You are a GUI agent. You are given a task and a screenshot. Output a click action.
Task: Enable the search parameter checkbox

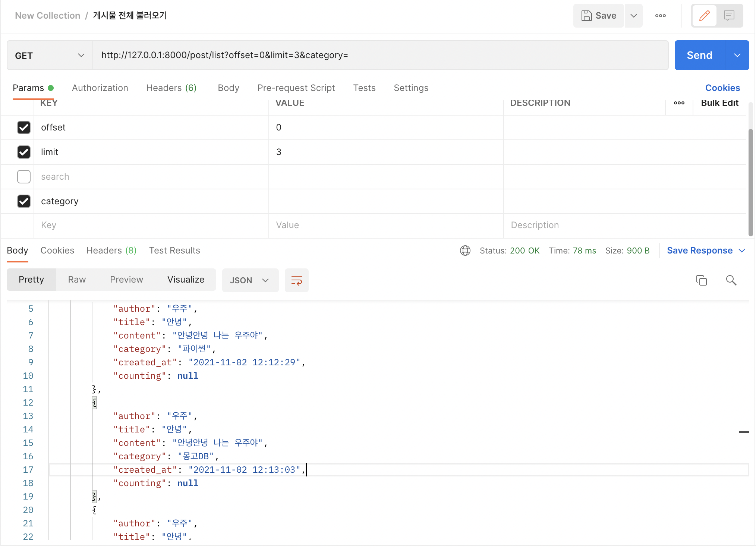click(x=24, y=177)
